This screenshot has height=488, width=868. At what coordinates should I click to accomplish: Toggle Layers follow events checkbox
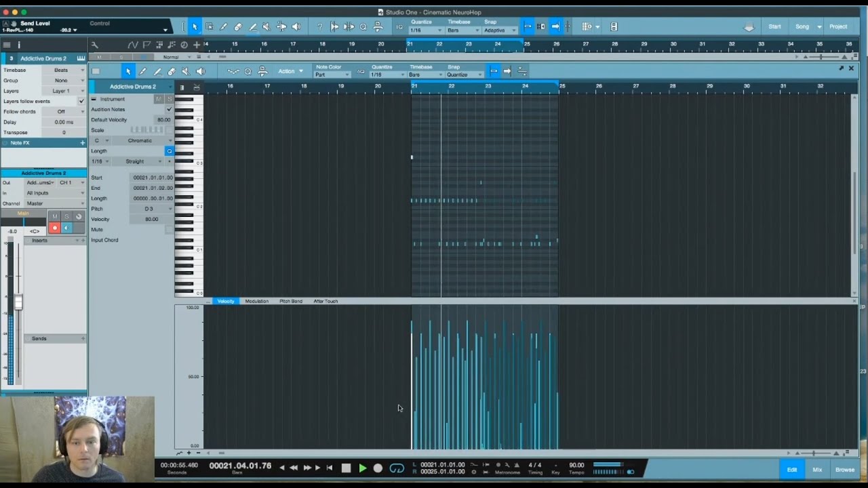81,101
